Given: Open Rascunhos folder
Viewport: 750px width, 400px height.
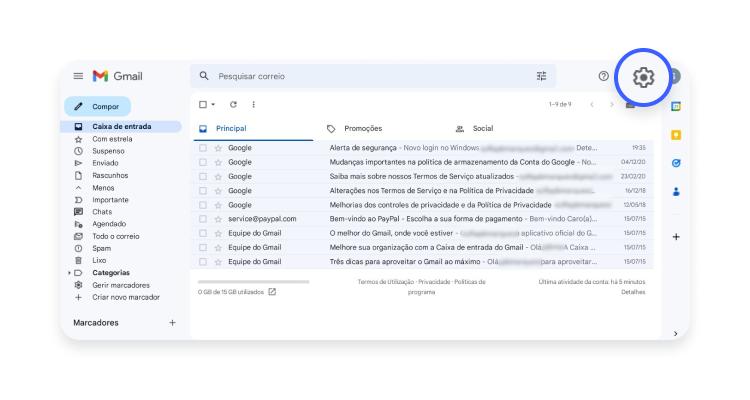Looking at the screenshot, I should click(110, 176).
